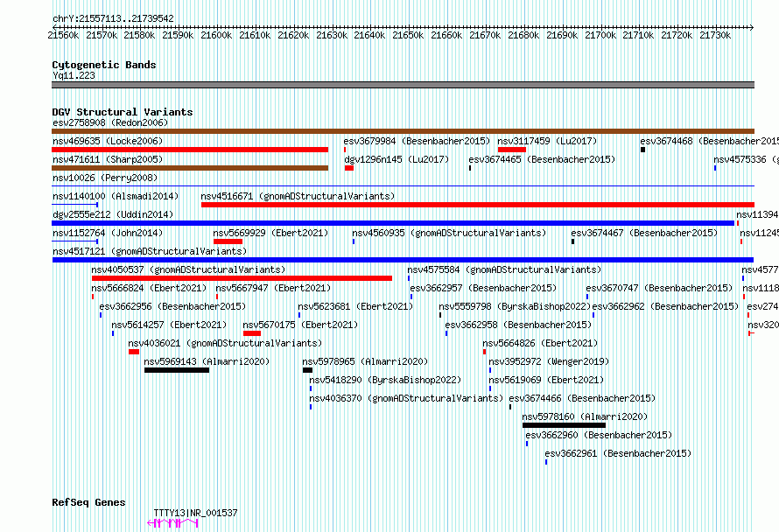Select the nsv5969143 (Almarri2020) black bar
This screenshot has height=532, width=779.
[177, 370]
